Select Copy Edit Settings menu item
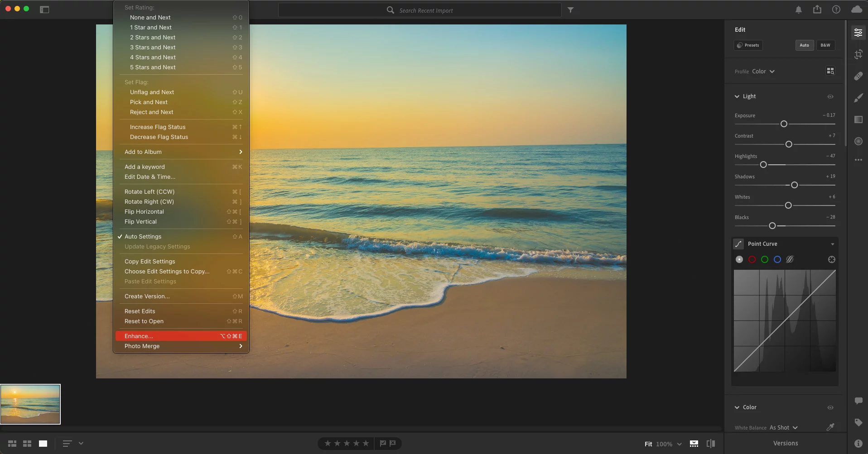868x454 pixels. [149, 261]
